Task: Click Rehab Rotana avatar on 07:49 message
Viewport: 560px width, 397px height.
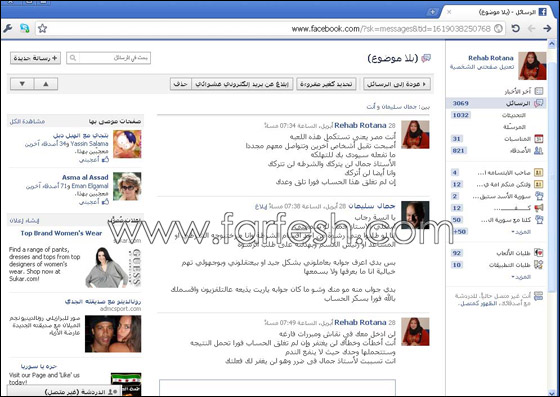Action: point(415,332)
